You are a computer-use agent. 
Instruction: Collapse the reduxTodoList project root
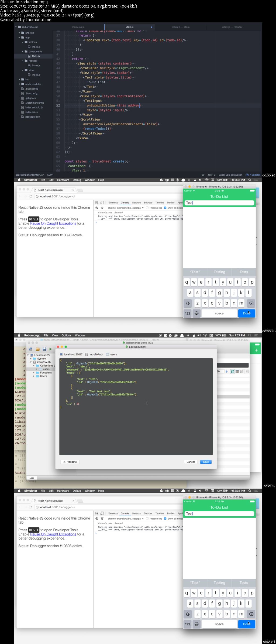coord(16,27)
